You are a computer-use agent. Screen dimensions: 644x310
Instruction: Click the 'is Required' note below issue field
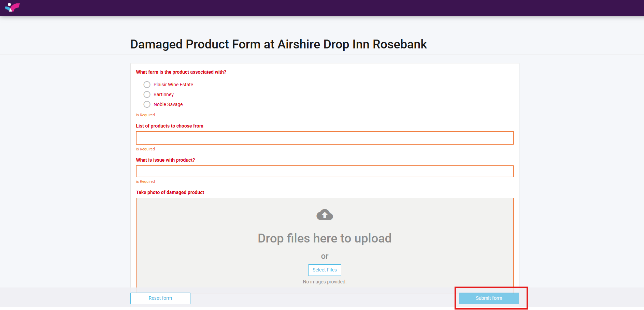[145, 181]
